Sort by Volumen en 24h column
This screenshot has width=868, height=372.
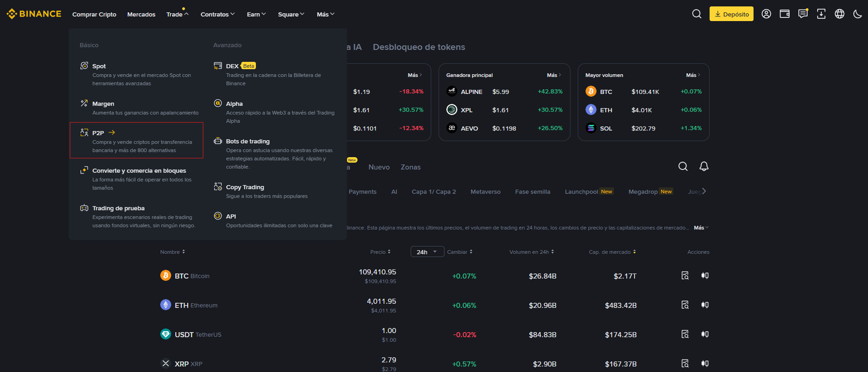[x=532, y=252]
